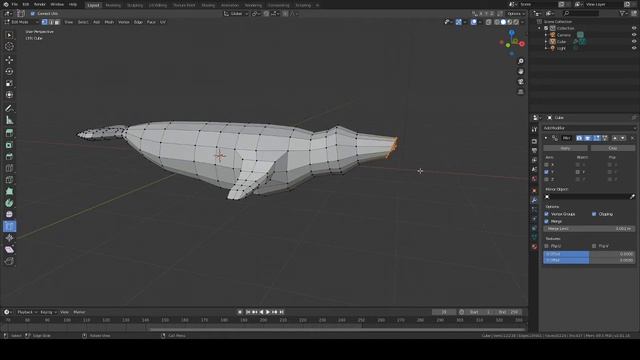Activate the Rip Region tool
This screenshot has width=640, height=360.
(x=9, y=261)
